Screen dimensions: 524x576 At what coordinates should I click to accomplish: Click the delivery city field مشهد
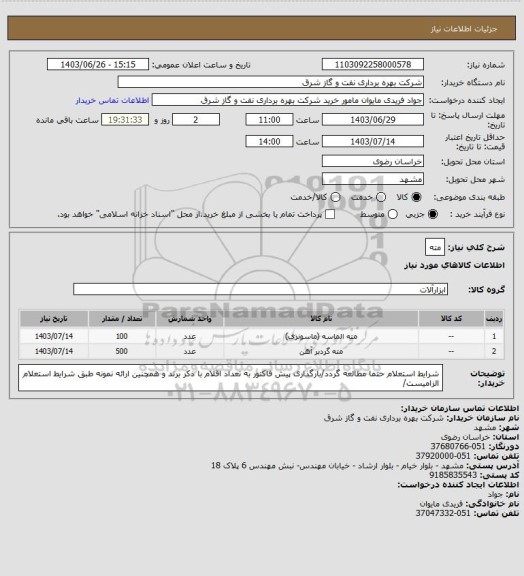[373, 179]
